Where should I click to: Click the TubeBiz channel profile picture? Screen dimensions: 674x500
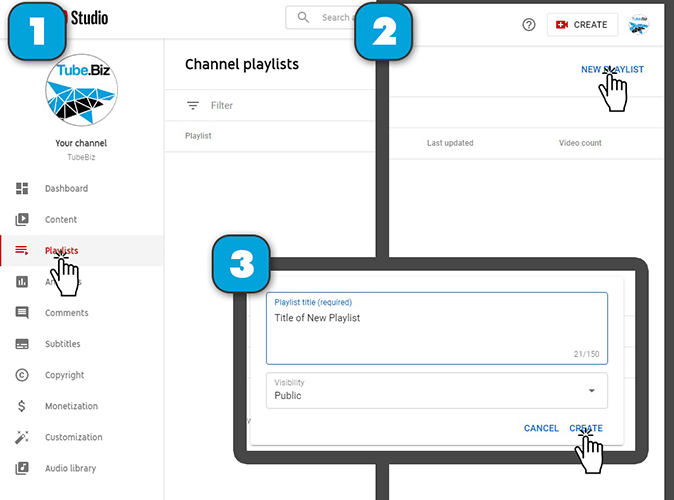pos(82,89)
